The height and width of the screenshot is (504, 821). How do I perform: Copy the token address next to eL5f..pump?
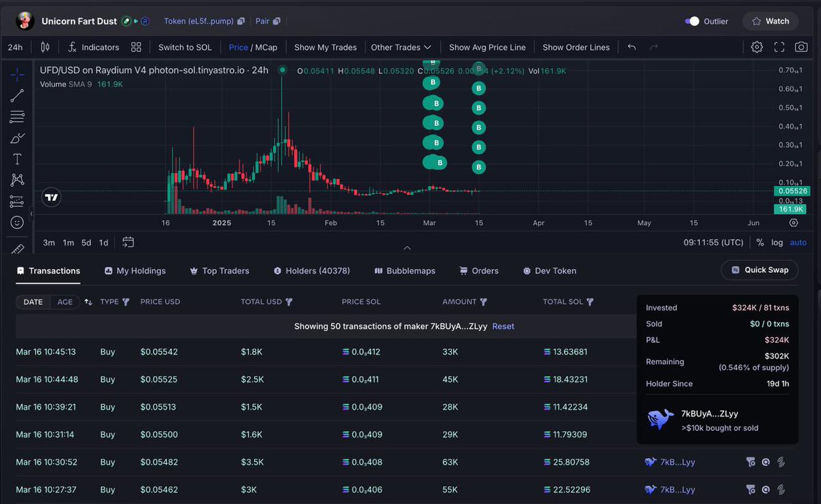pyautogui.click(x=238, y=21)
